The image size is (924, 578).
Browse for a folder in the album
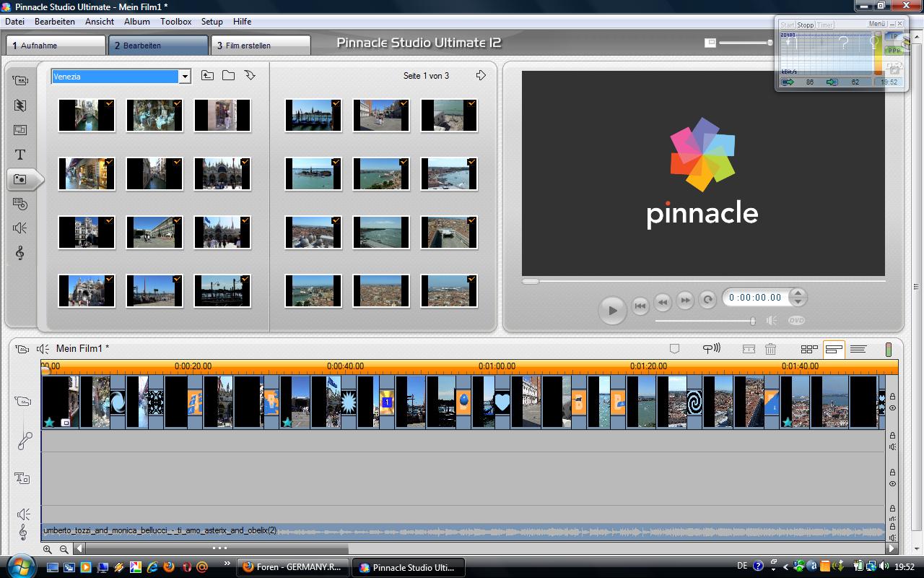(x=228, y=75)
